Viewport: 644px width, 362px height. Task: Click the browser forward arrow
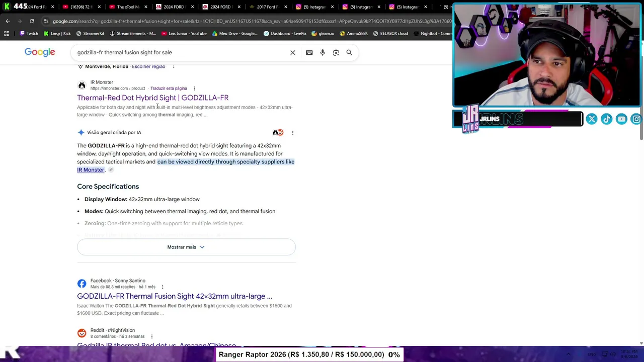point(20,21)
